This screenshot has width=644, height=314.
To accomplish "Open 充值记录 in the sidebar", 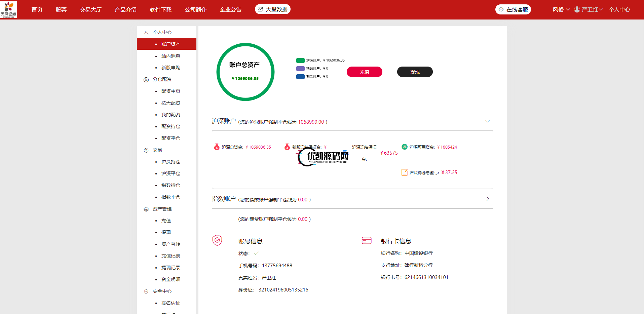I will tap(171, 256).
